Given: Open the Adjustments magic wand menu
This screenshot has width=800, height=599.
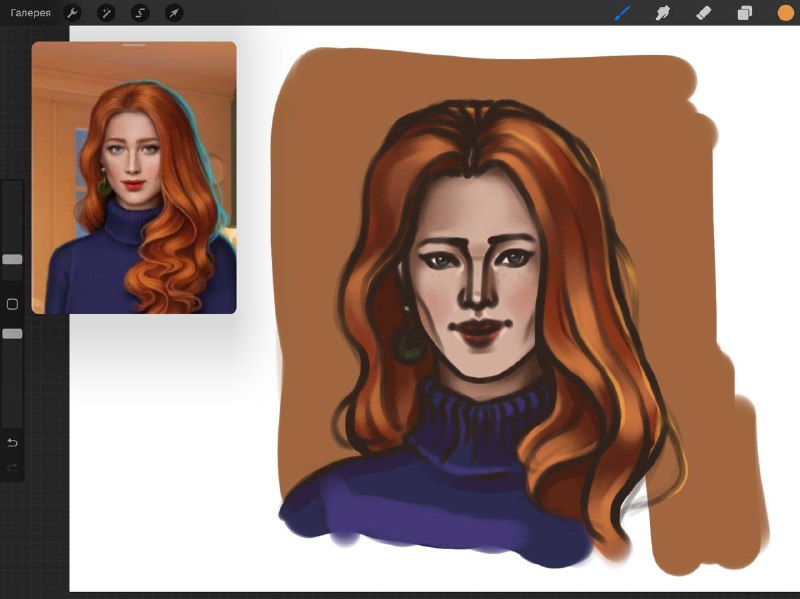Looking at the screenshot, I should [x=106, y=13].
